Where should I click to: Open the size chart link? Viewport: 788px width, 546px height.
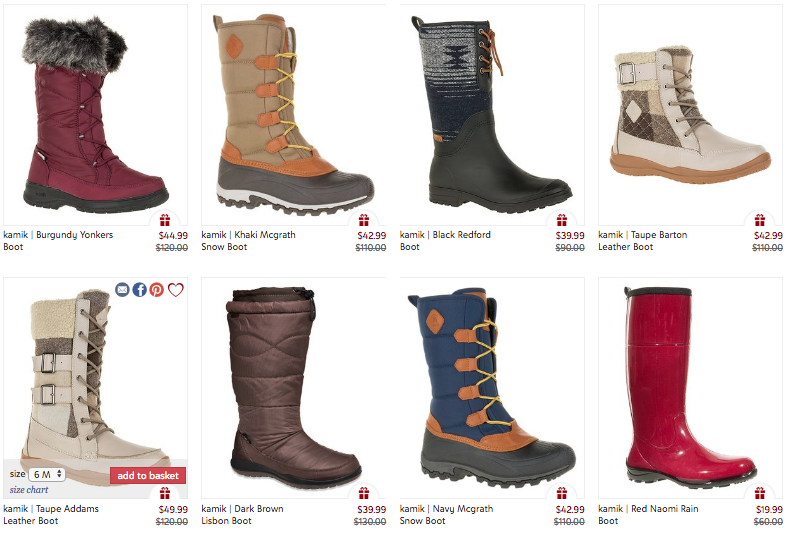(29, 490)
